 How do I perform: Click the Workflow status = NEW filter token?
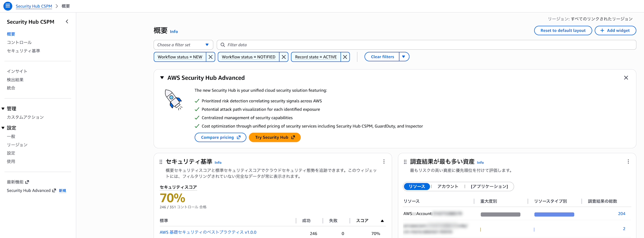point(180,57)
